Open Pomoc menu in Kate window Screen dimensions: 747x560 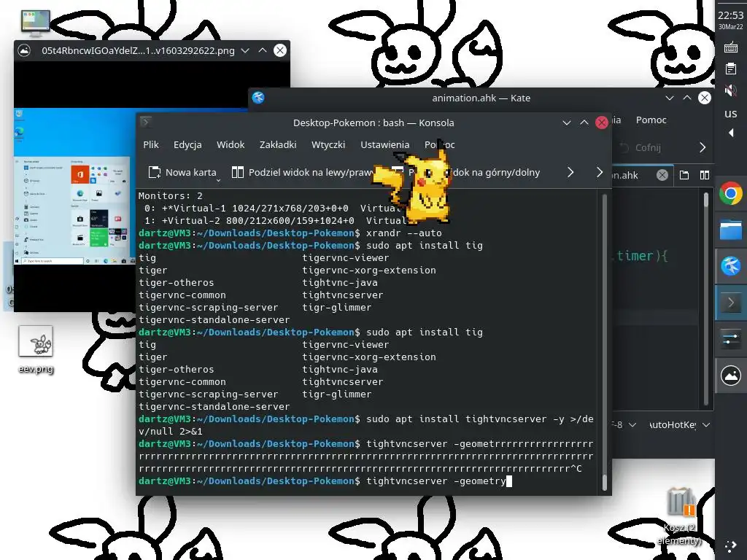[651, 120]
